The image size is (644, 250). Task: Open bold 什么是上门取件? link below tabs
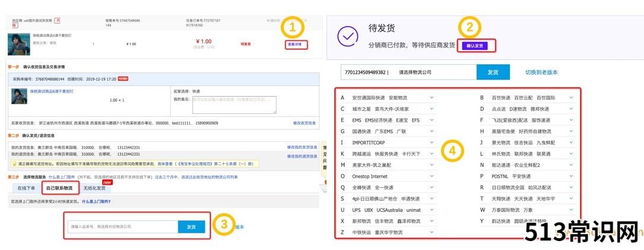[96, 201]
